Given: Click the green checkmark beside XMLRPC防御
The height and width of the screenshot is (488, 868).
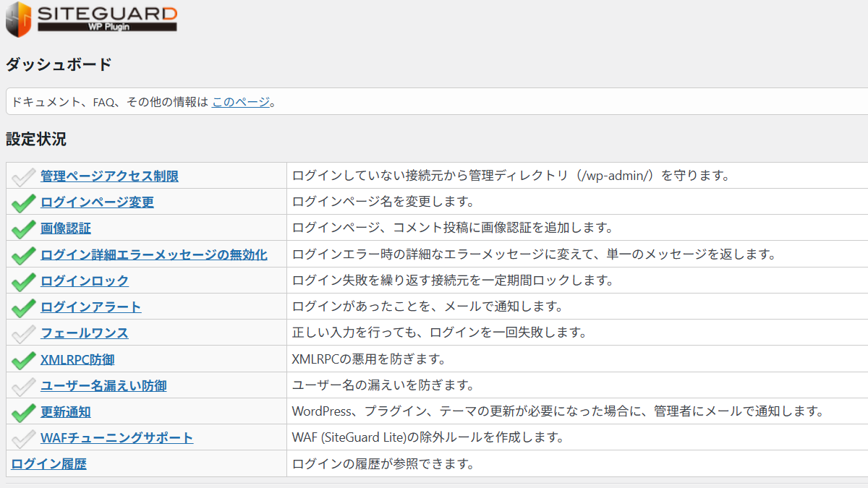Looking at the screenshot, I should pyautogui.click(x=24, y=359).
